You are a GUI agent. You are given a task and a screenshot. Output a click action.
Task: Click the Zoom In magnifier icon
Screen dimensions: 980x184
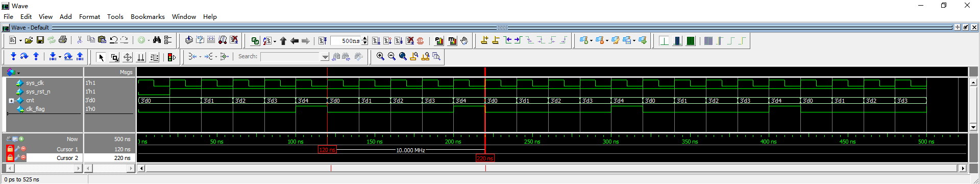pos(380,57)
